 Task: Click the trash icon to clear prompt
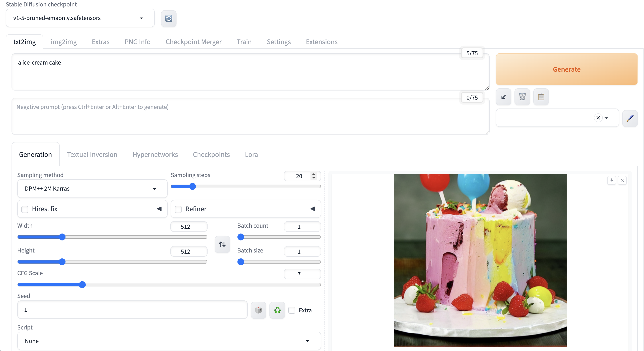(522, 97)
